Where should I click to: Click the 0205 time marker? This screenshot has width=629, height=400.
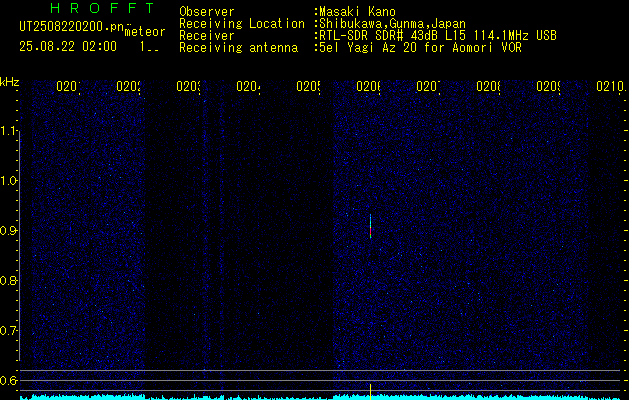click(308, 86)
